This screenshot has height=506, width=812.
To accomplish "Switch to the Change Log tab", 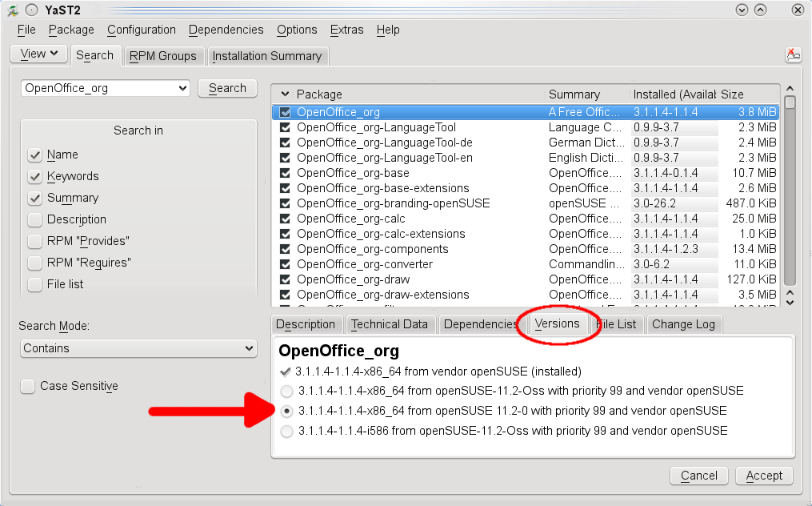I will (x=683, y=324).
